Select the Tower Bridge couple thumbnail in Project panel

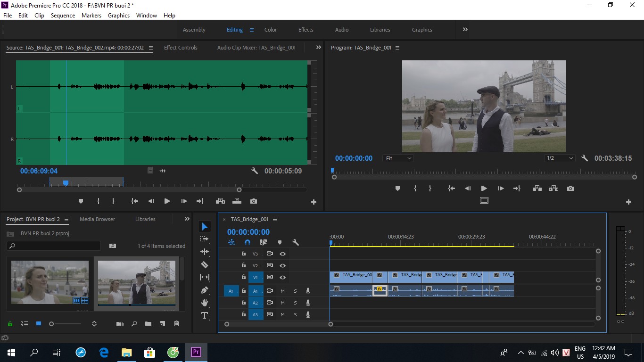click(x=136, y=283)
